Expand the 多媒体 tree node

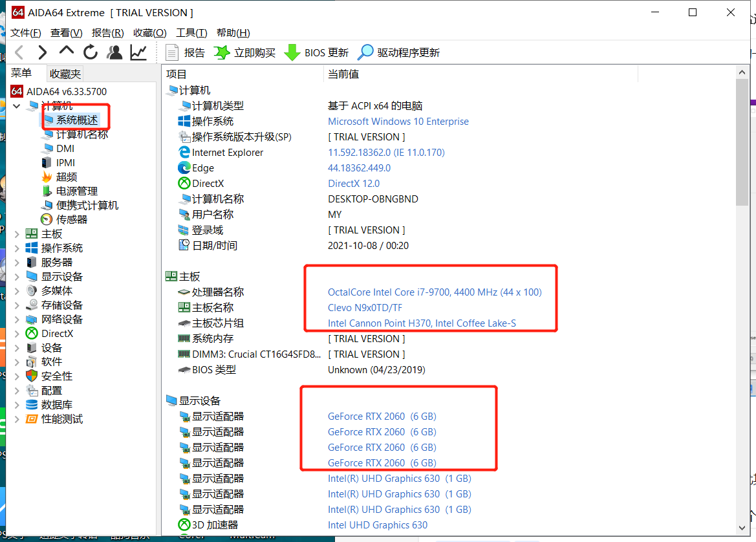17,291
